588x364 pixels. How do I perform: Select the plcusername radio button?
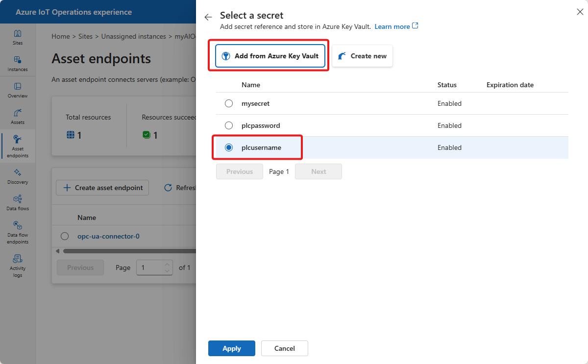[x=229, y=147]
